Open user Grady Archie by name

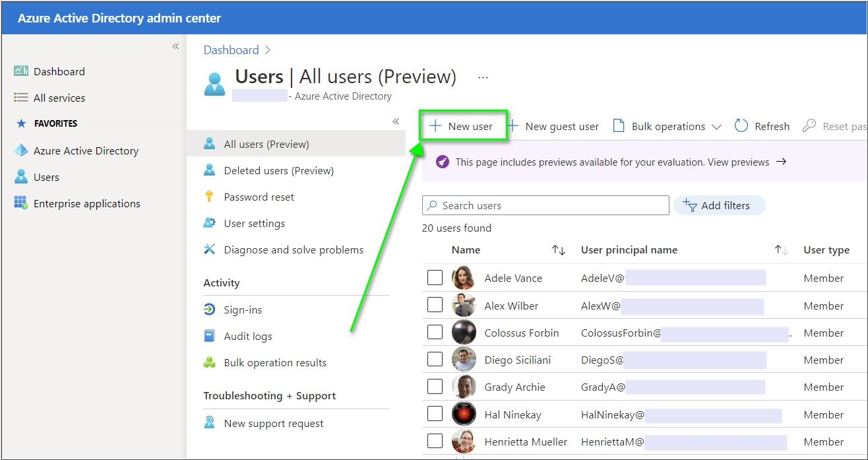514,387
